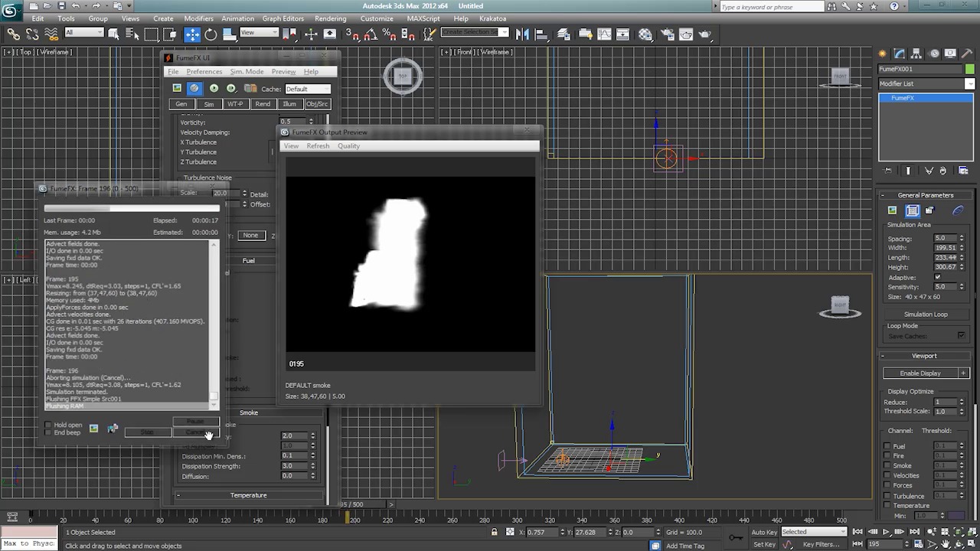Open Select by Name list icon
The height and width of the screenshot is (551, 980).
coord(132,34)
